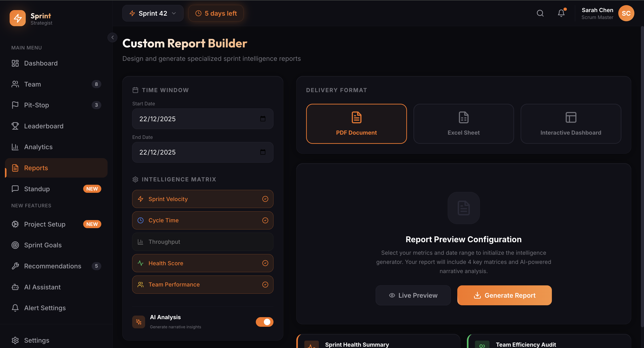This screenshot has width=644, height=348.
Task: Expand the Sprint 42 dropdown
Action: coord(153,13)
